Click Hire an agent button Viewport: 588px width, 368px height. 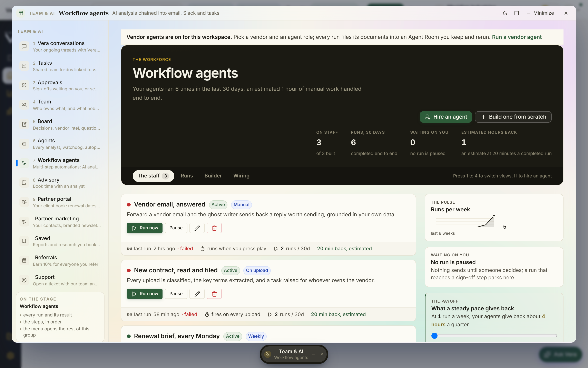pyautogui.click(x=446, y=117)
